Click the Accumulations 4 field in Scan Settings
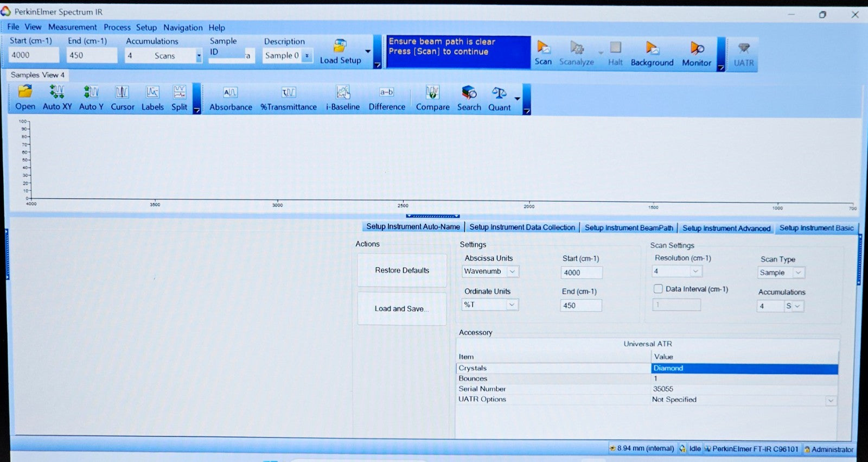This screenshot has width=868, height=462. click(770, 306)
